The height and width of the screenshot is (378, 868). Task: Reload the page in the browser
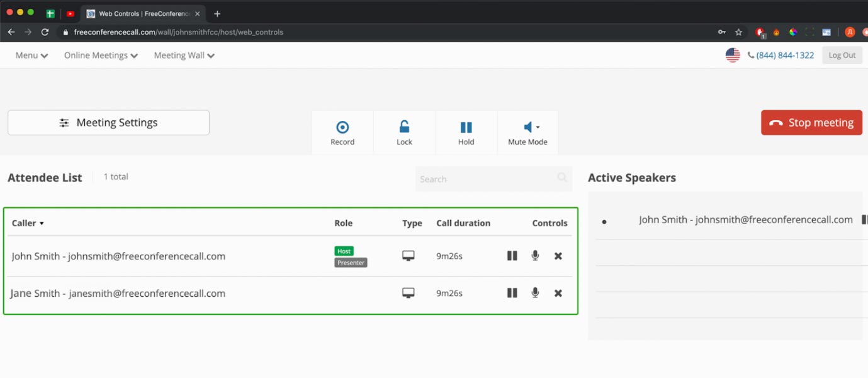pos(45,32)
